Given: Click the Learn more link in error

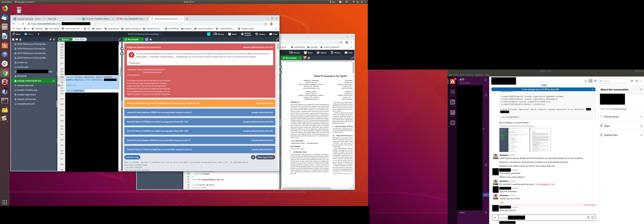Looking at the screenshot, I should click(135, 63).
